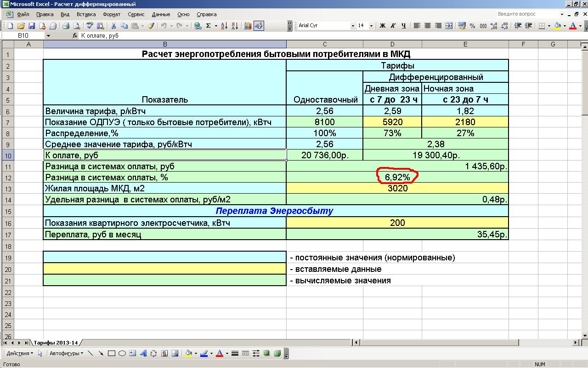Open the Формат menu
Viewport: 588px width, 368px height.
pos(112,14)
